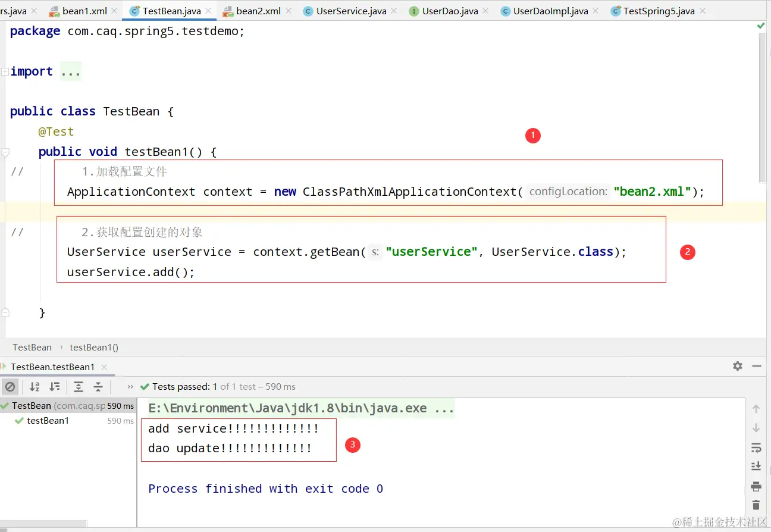Jump to next stack trace arrow
The height and width of the screenshot is (532, 771).
pyautogui.click(x=756, y=428)
